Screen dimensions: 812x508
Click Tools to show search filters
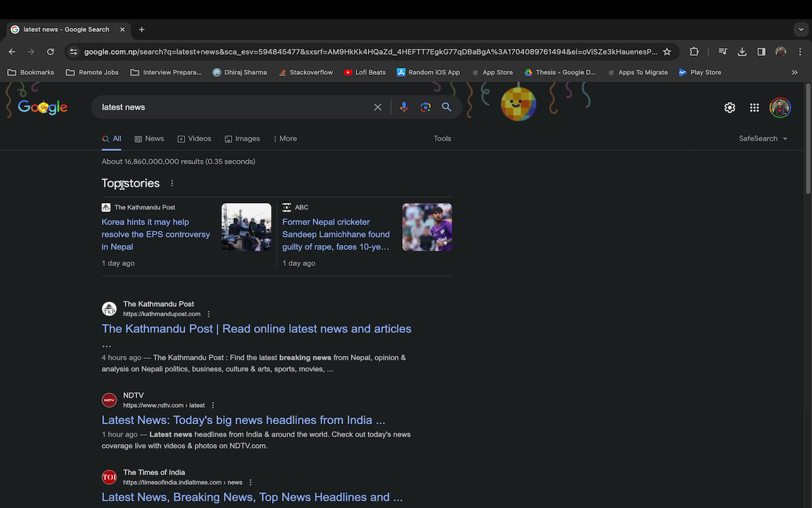click(442, 138)
